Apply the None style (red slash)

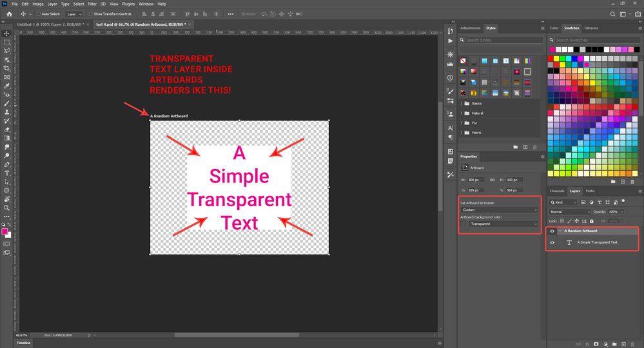coord(463,61)
